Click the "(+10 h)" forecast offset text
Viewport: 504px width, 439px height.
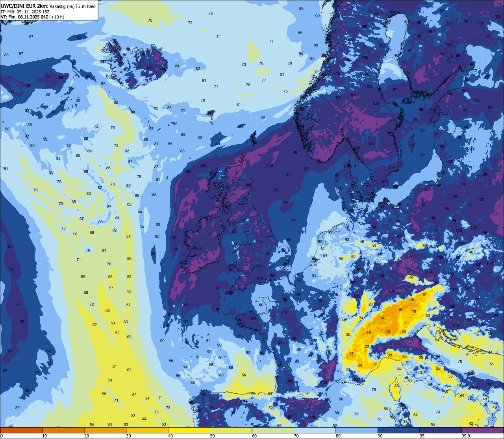pyautogui.click(x=57, y=17)
